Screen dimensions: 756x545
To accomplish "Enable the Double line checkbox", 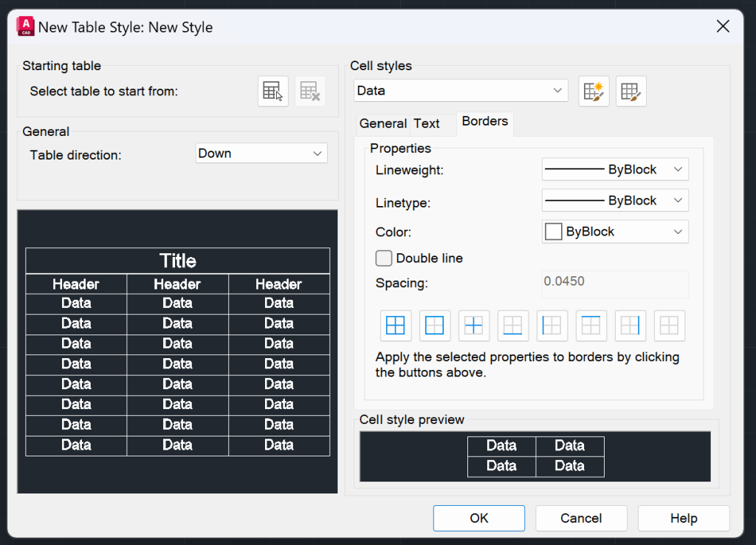I will pyautogui.click(x=384, y=258).
